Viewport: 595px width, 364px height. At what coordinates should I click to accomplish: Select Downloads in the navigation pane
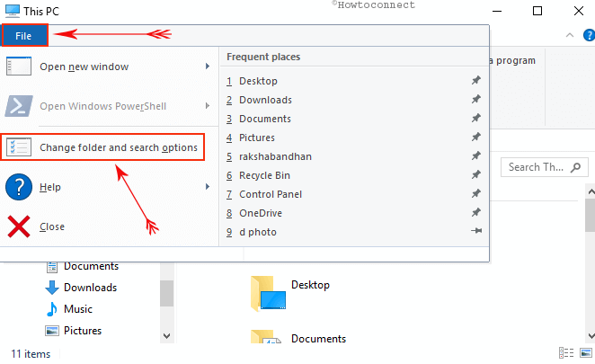90,288
